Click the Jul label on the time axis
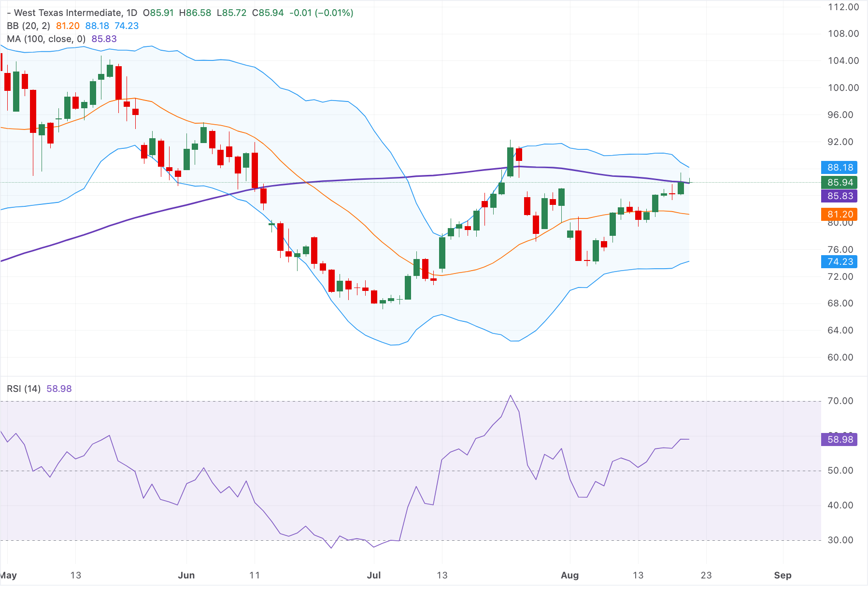 [374, 576]
